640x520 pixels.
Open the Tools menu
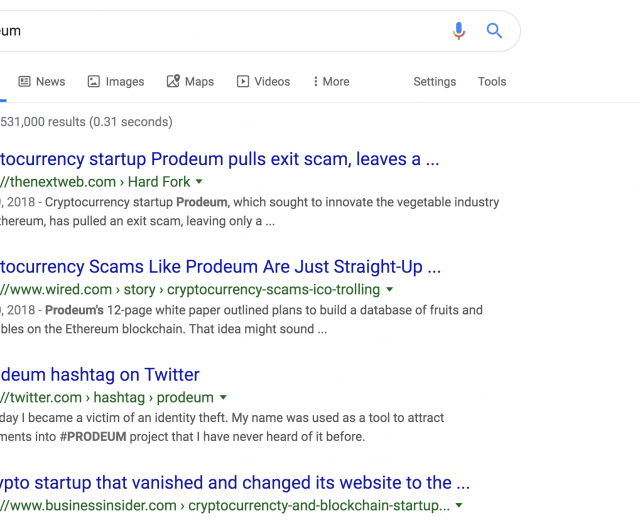pos(492,82)
